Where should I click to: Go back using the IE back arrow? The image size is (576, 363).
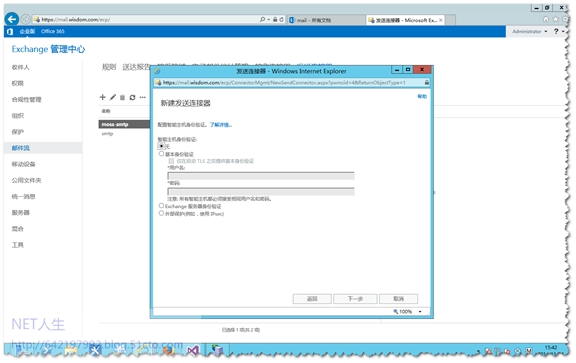coord(12,19)
